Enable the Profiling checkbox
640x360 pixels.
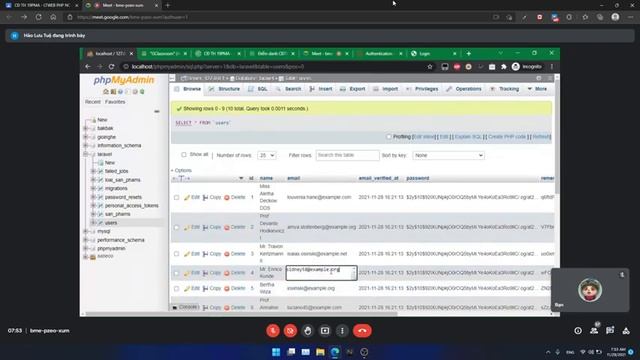click(x=389, y=137)
